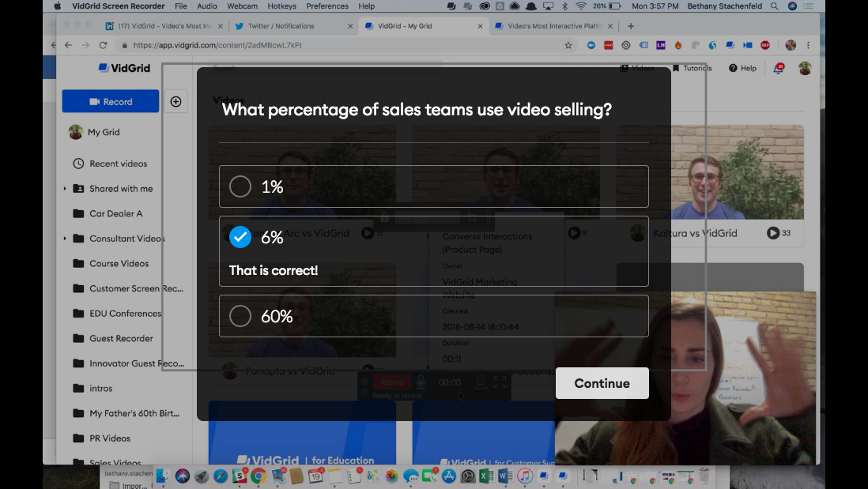The width and height of the screenshot is (868, 489).
Task: Click the Continue button
Action: pyautogui.click(x=602, y=383)
